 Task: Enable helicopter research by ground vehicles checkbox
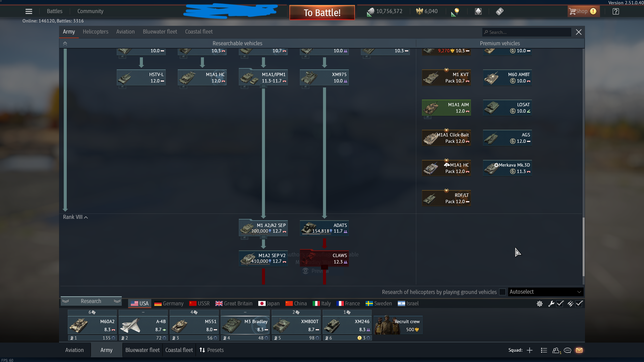click(x=502, y=292)
